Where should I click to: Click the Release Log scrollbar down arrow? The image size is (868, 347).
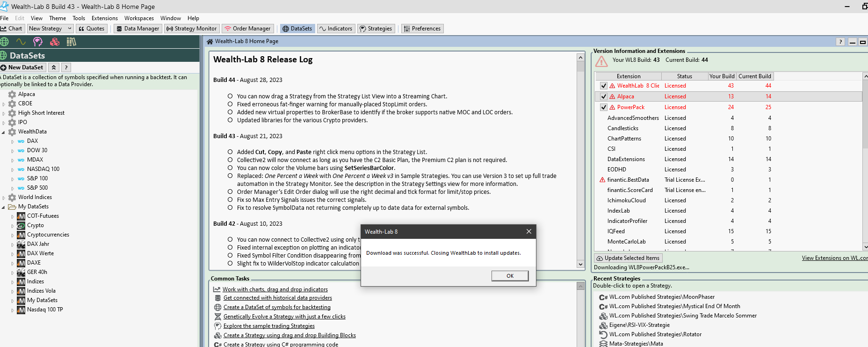point(580,264)
